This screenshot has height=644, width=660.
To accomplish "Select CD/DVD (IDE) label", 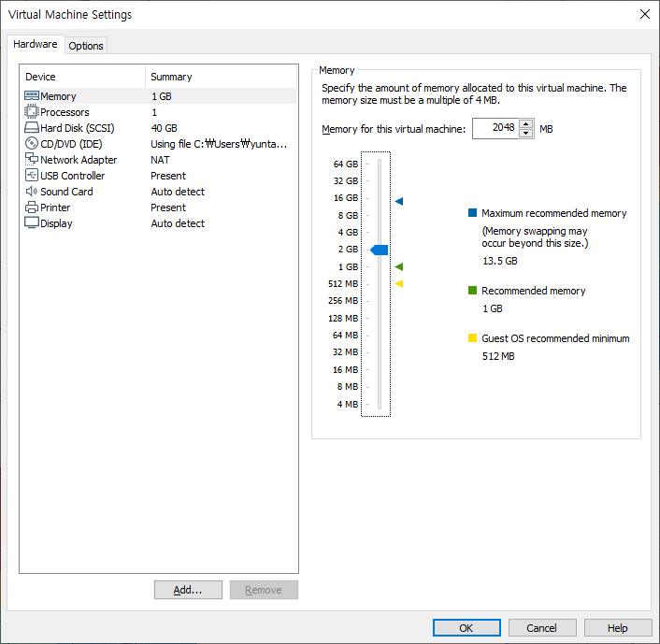I will (71, 144).
